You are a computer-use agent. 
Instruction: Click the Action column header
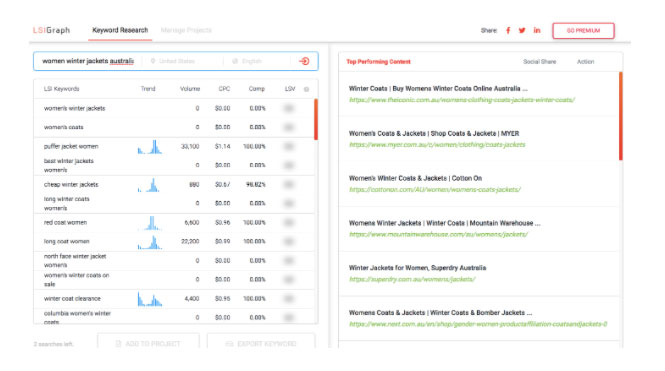pyautogui.click(x=585, y=61)
